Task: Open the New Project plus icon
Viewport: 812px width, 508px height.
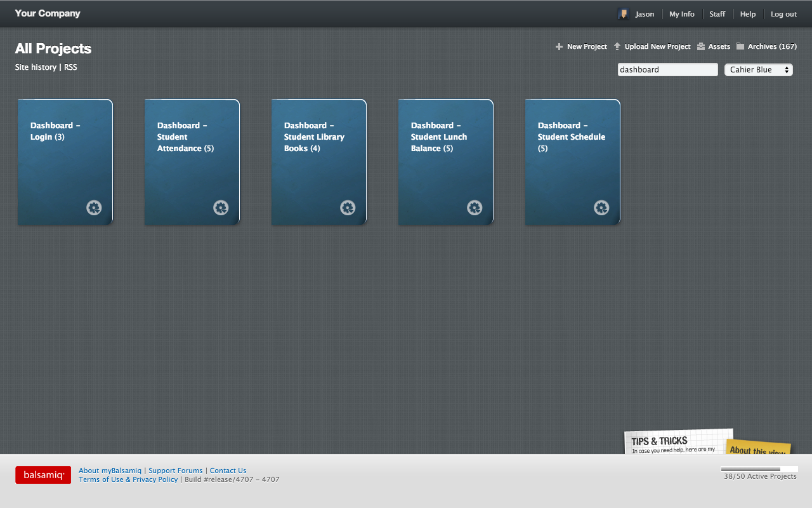Action: click(558, 46)
